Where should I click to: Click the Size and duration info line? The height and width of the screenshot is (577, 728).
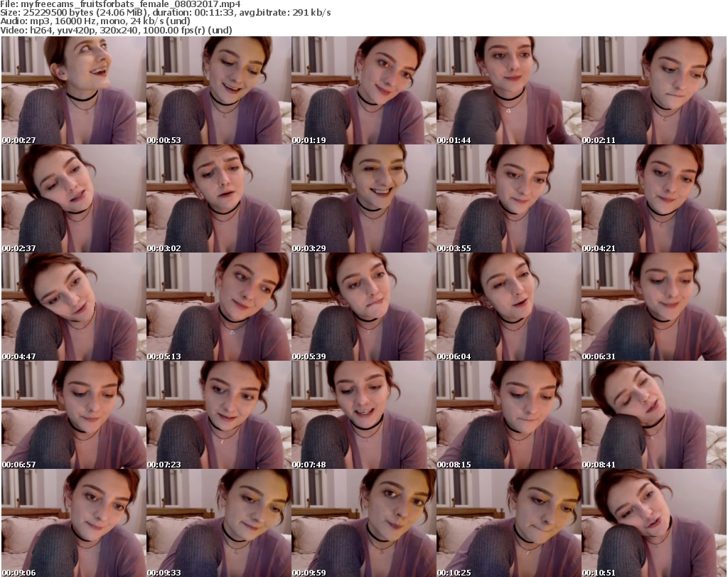tap(165, 13)
